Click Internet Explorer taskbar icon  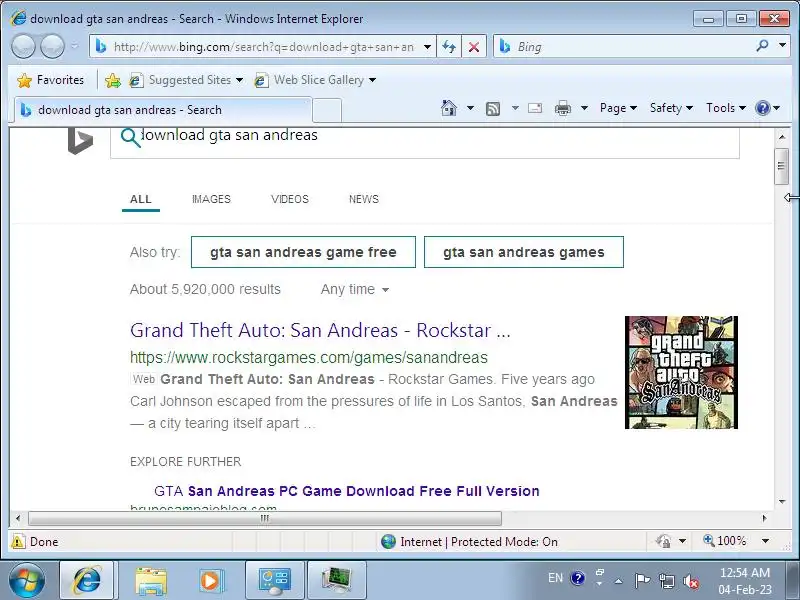(87, 581)
